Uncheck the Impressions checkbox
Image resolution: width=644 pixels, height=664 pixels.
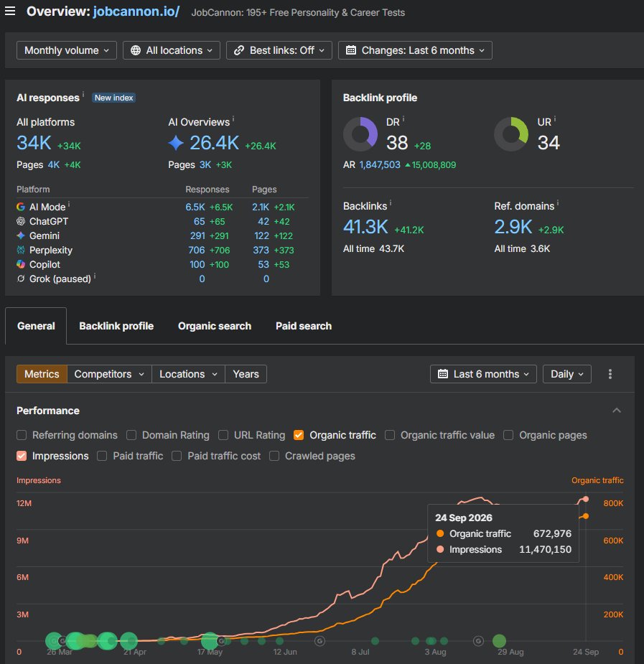pos(22,456)
